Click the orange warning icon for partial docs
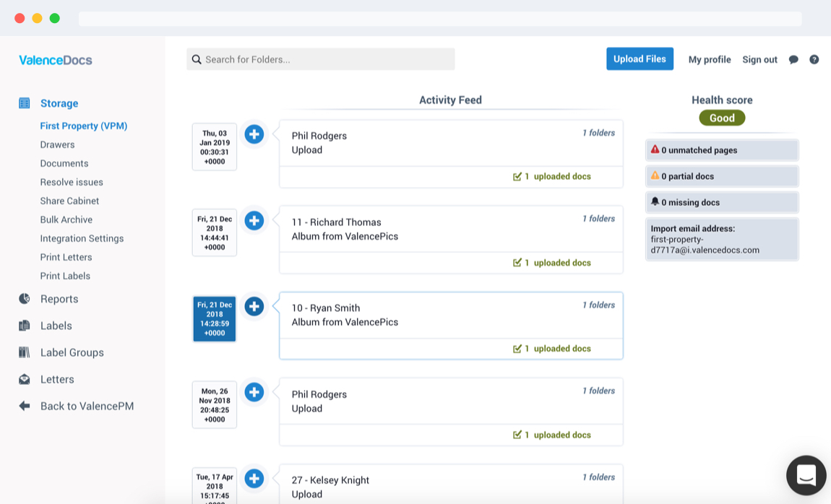Screen dimensions: 831x504 (x=655, y=175)
